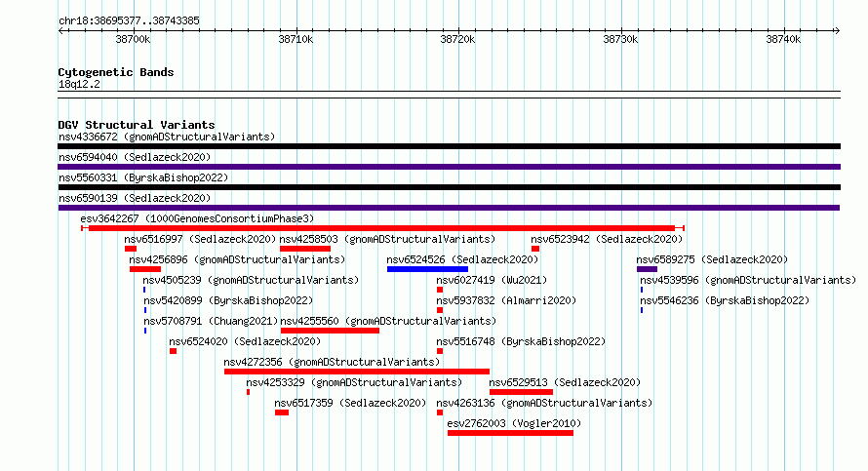
Task: Select the red bar under nsv4255560
Action: (x=330, y=331)
